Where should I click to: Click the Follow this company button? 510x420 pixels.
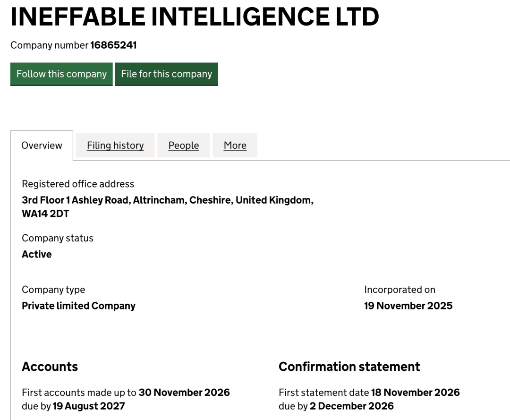[61, 74]
